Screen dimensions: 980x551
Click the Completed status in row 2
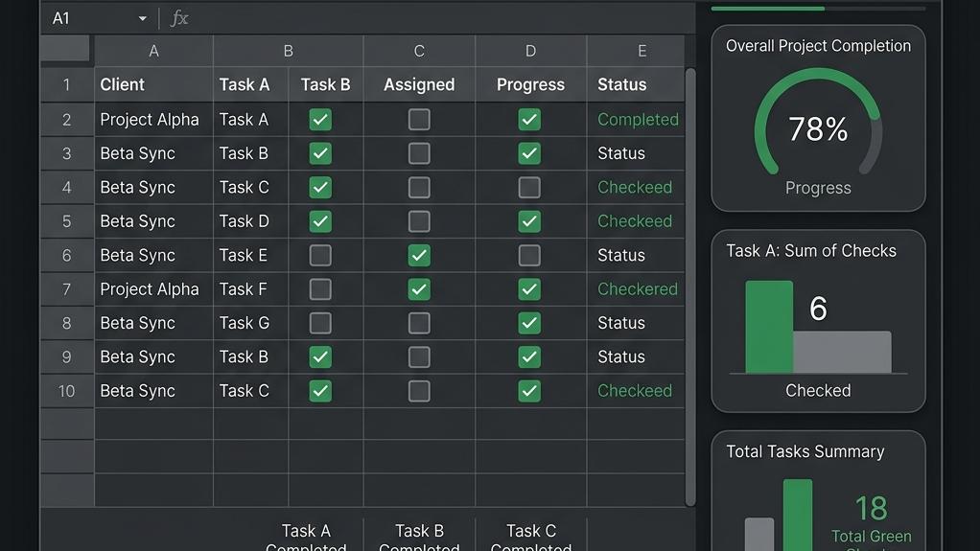click(638, 120)
